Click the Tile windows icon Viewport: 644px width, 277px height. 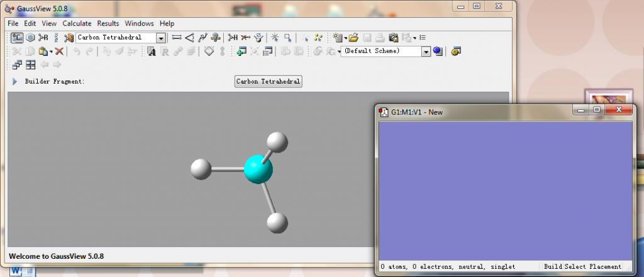[x=30, y=65]
